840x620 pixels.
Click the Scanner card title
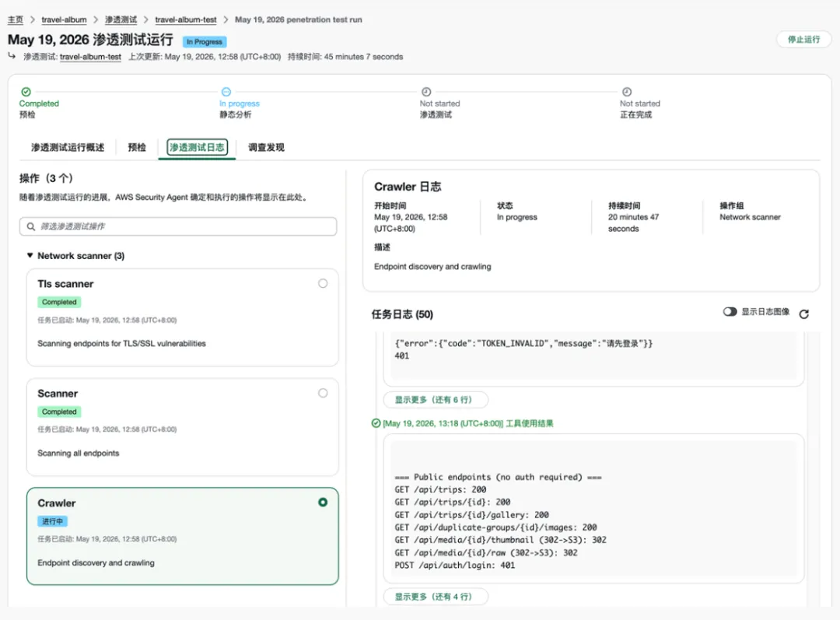(58, 394)
